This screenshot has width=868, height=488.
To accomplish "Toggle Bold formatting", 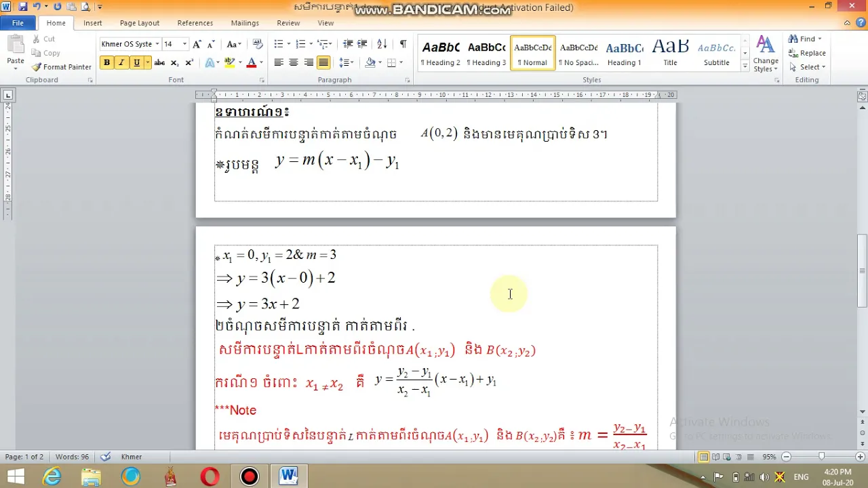I will coord(106,62).
